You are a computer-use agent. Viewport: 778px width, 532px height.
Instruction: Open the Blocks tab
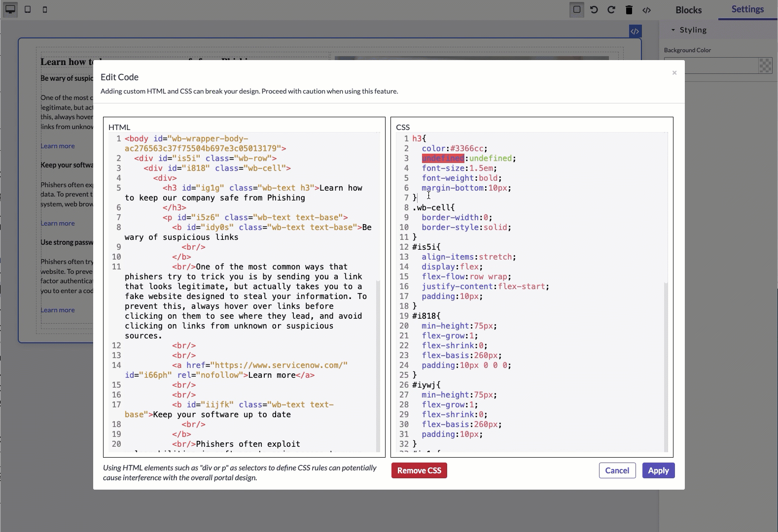[688, 10]
